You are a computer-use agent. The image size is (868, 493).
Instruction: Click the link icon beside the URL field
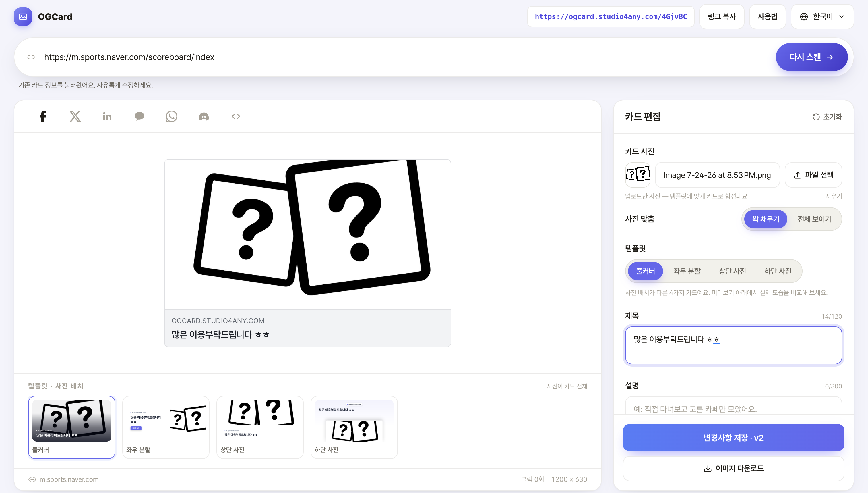[31, 57]
